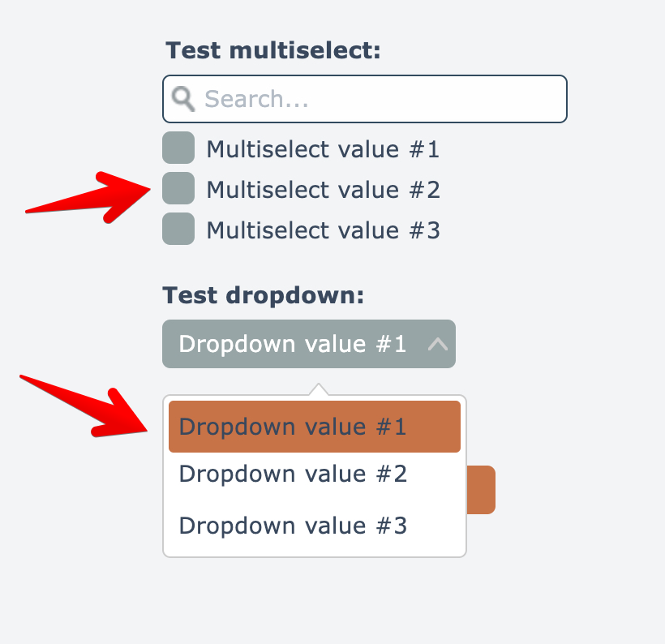Focus the Search... input field
This screenshot has width=665, height=644.
click(381, 99)
